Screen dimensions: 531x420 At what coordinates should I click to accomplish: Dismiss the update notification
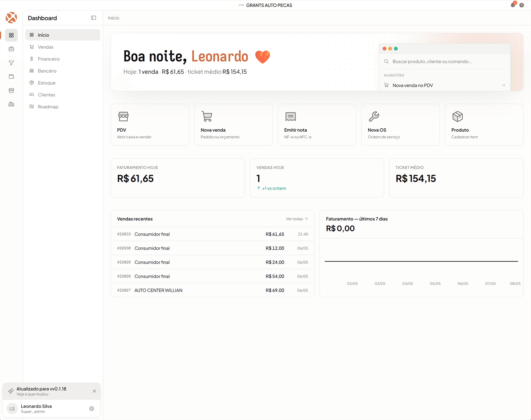[x=94, y=391]
